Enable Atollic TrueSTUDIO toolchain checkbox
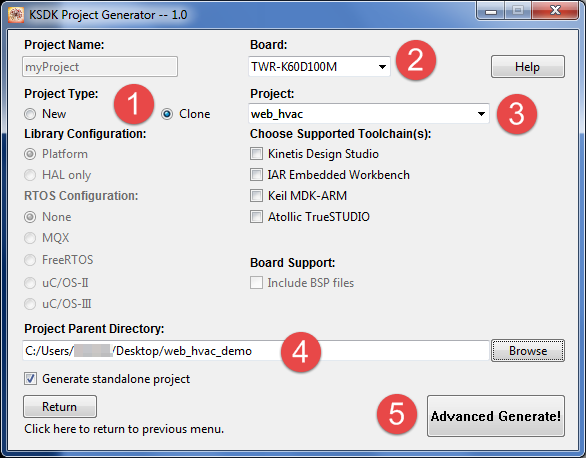This screenshot has width=586, height=458. (x=256, y=217)
